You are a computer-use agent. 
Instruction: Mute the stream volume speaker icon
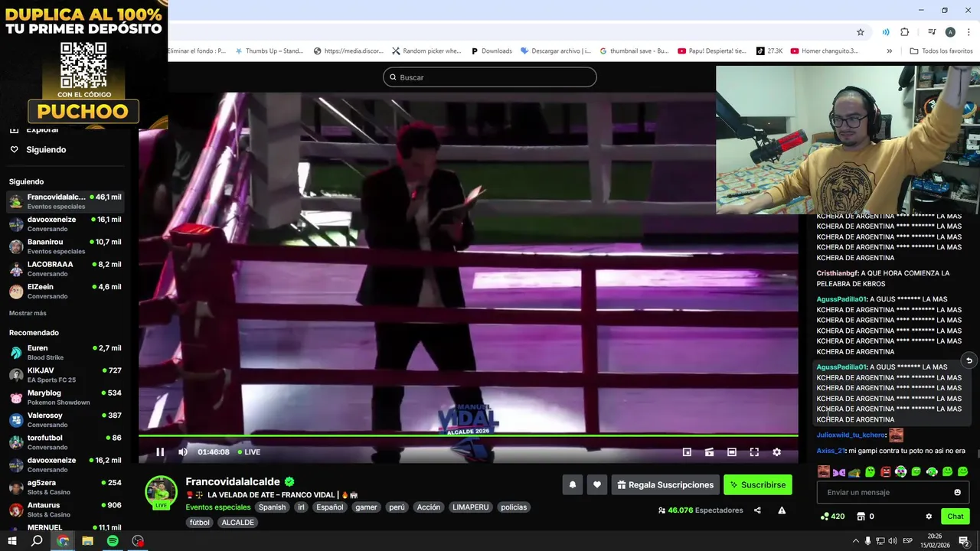coord(183,452)
